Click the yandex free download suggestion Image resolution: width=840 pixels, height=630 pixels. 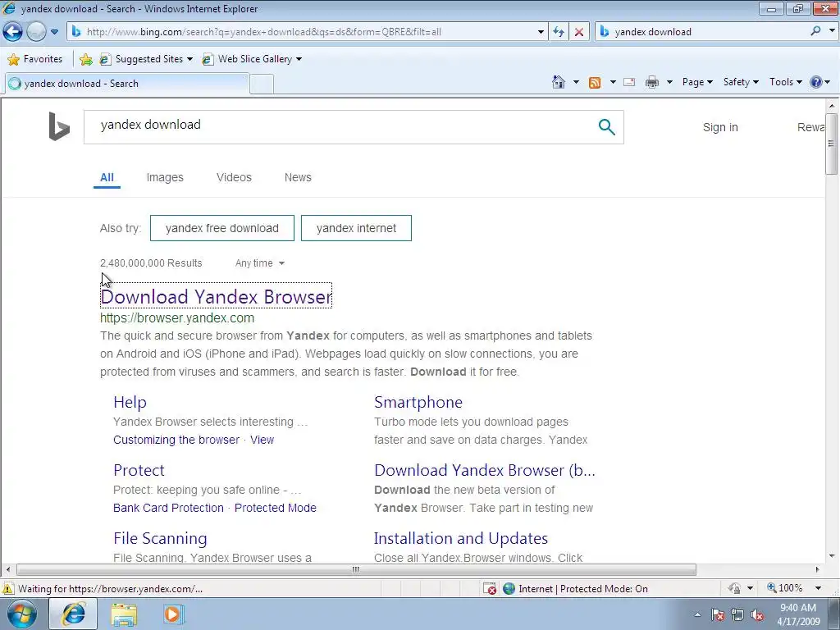click(222, 228)
